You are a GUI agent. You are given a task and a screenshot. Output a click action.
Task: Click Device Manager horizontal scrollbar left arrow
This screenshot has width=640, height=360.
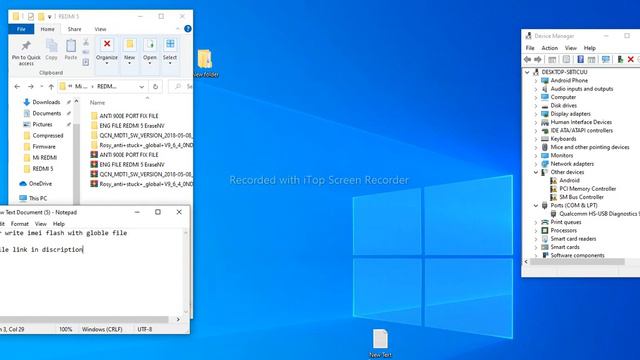(526, 262)
